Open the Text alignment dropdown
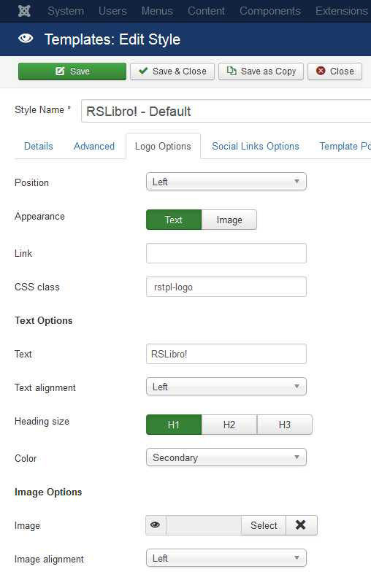Viewport: 371px width, 588px height. click(226, 387)
